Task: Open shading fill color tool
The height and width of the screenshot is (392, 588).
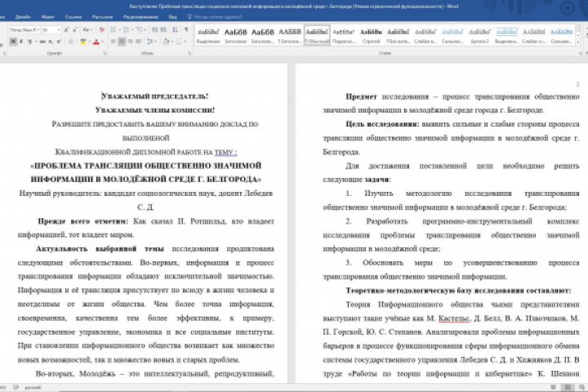Action: point(166,42)
